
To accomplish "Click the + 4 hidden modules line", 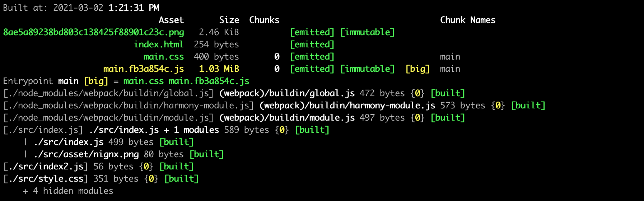I will (x=68, y=191).
